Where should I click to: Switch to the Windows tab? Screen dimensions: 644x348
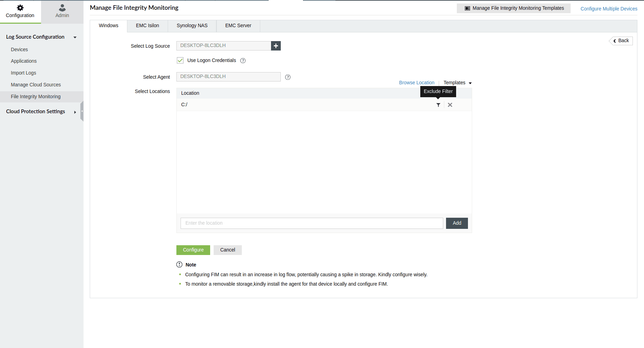tap(109, 26)
